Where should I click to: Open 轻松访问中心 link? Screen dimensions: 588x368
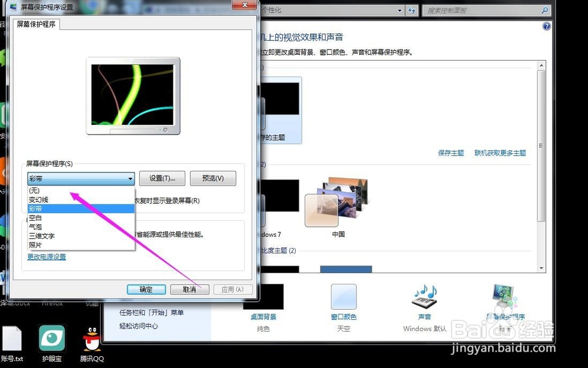point(139,326)
